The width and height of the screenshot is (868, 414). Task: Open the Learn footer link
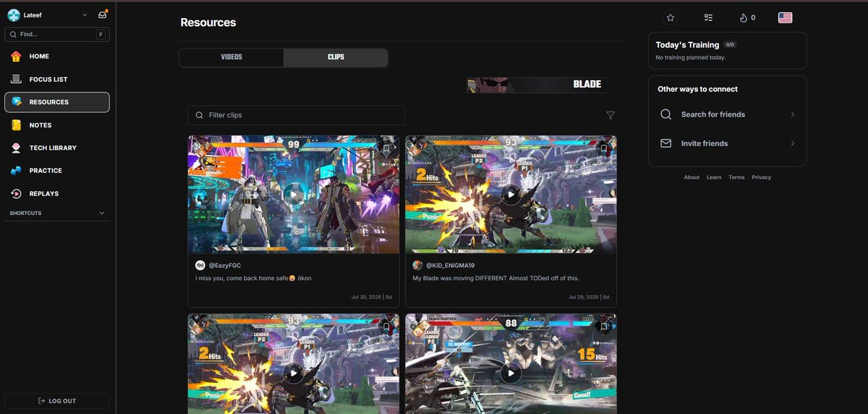click(714, 177)
